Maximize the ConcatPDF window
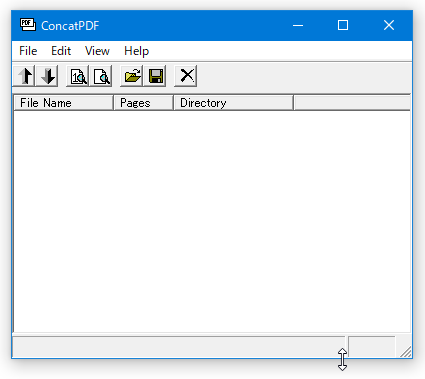 [343, 25]
